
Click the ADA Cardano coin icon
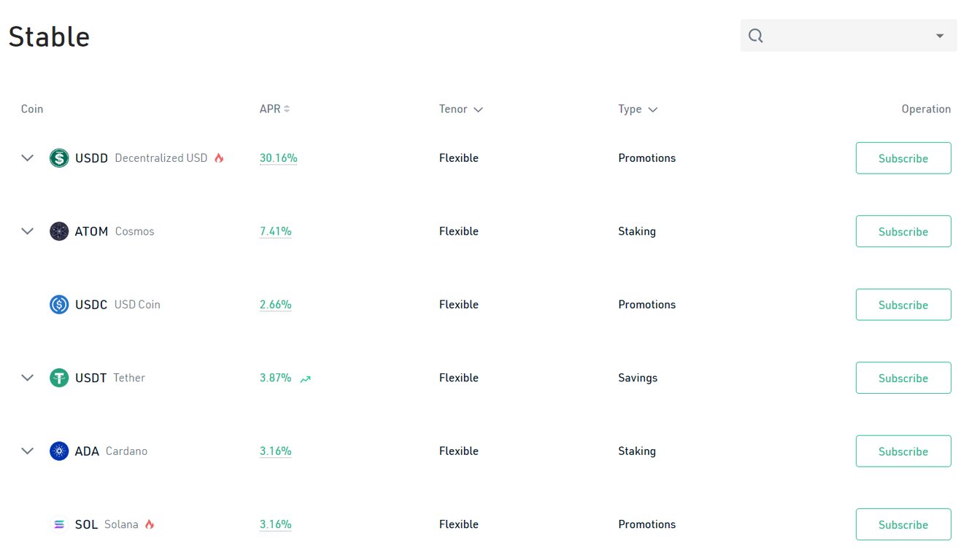click(x=59, y=451)
